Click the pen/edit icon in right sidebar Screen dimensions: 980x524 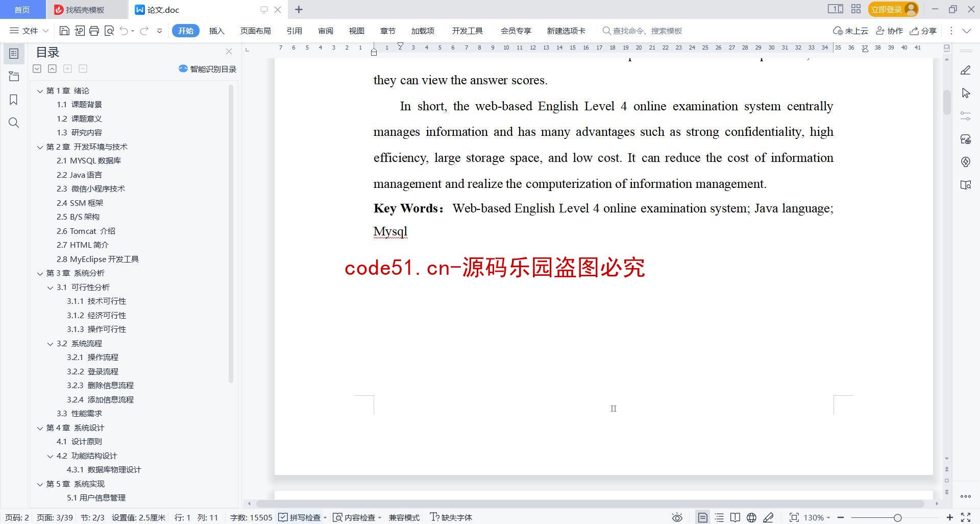point(965,70)
